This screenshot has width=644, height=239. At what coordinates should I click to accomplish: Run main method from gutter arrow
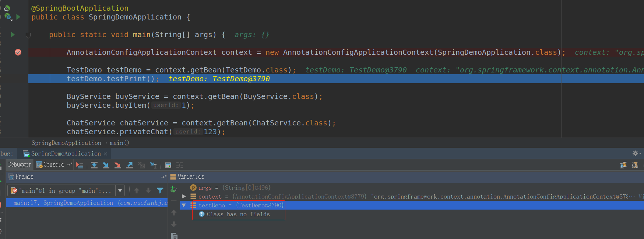click(x=13, y=35)
